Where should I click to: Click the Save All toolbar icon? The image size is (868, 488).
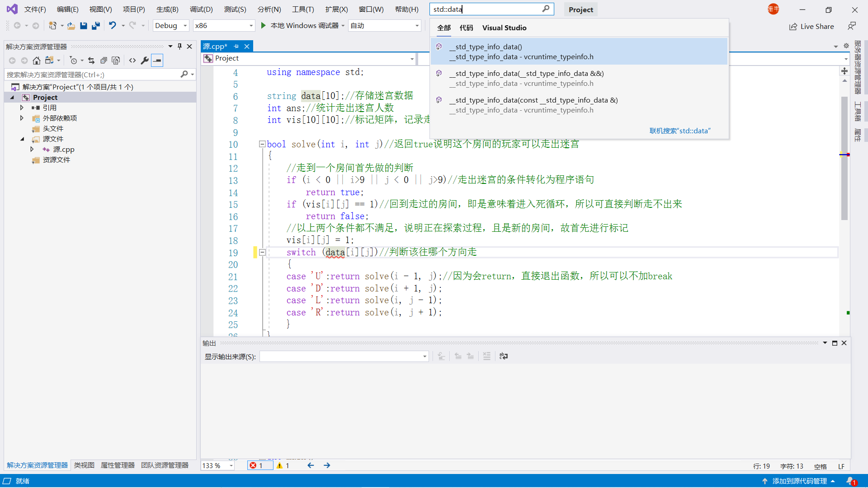(95, 26)
